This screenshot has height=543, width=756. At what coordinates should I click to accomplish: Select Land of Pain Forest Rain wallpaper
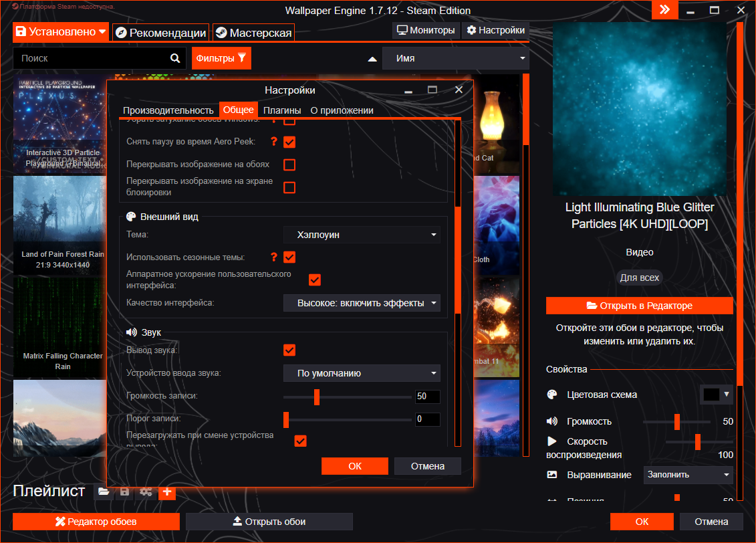point(59,225)
